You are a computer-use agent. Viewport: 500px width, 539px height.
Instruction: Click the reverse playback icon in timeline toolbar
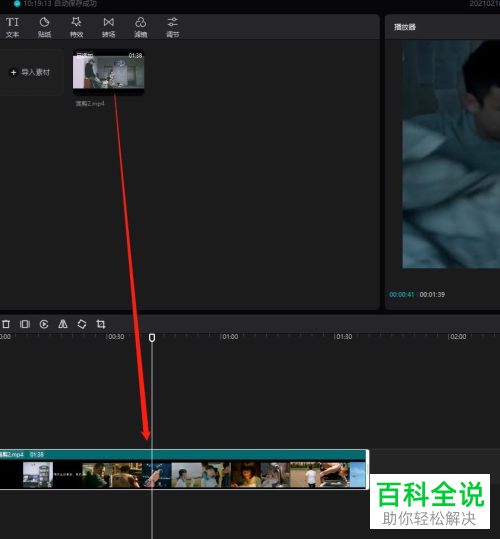44,324
